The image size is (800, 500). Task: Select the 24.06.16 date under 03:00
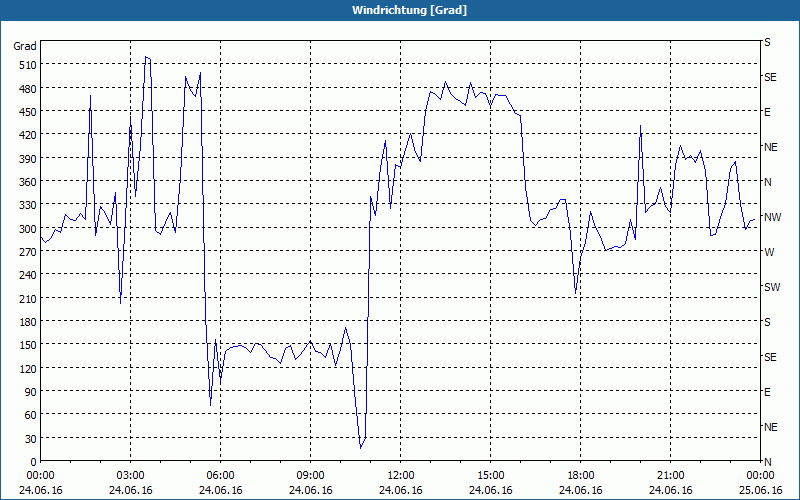click(x=131, y=490)
